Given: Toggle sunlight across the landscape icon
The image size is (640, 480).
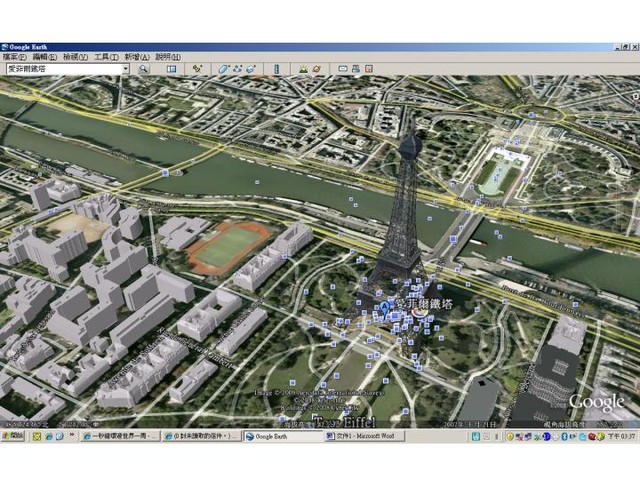Looking at the screenshot, I should click(303, 69).
